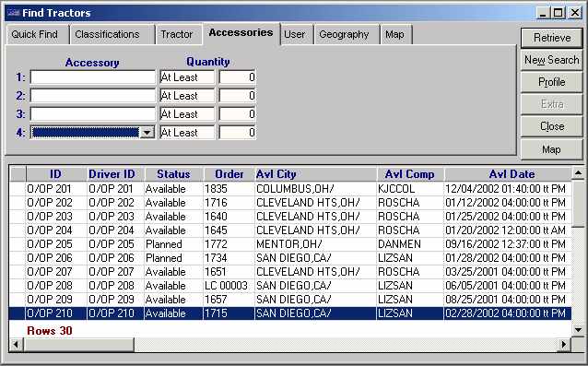This screenshot has width=588, height=366.
Task: Focus the Accessory 2 input field
Action: pos(93,96)
